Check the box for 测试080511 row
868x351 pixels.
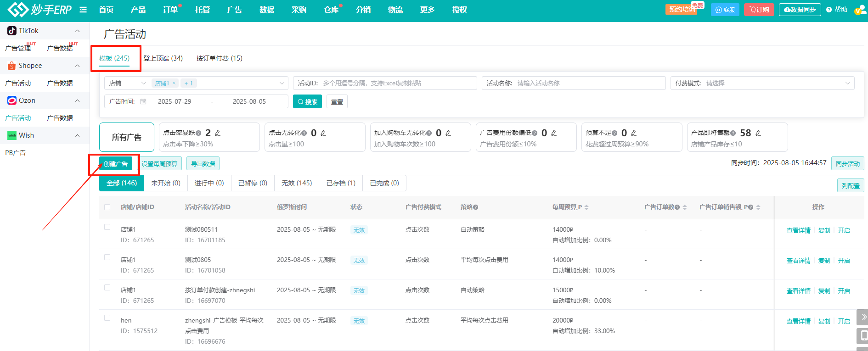(x=107, y=227)
